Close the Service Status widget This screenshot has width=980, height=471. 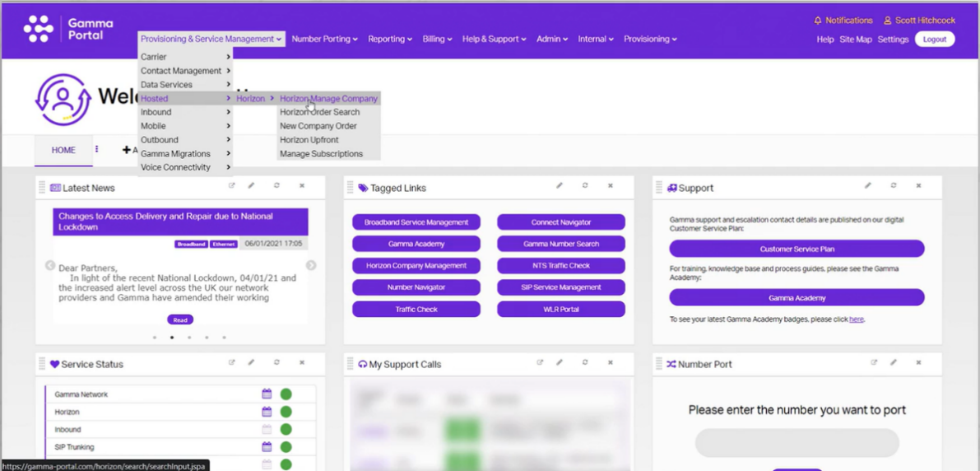(302, 362)
